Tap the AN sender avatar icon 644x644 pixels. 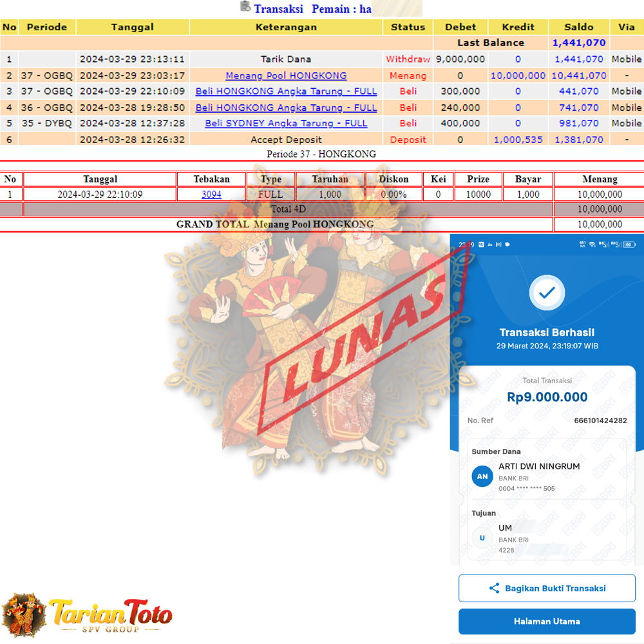click(x=482, y=477)
